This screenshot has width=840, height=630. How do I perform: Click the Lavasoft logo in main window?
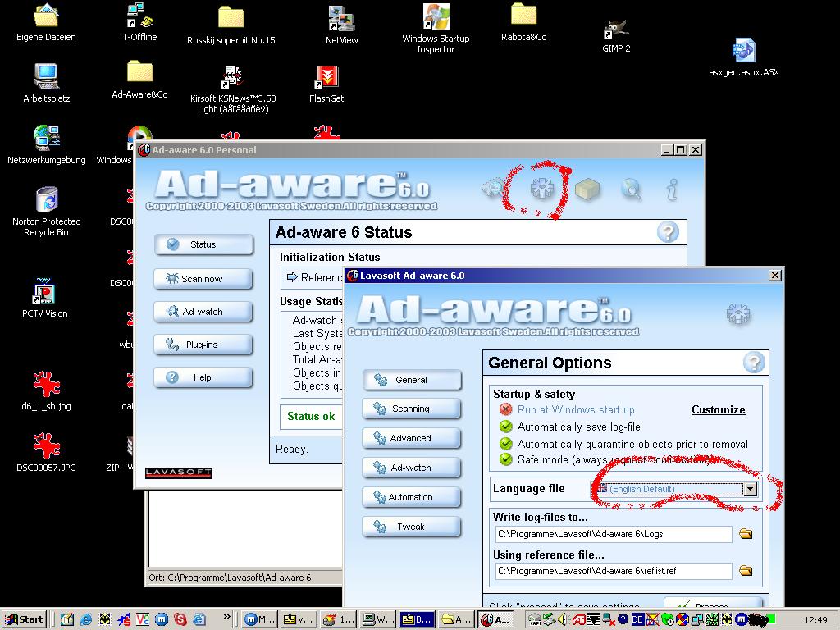tap(179, 472)
